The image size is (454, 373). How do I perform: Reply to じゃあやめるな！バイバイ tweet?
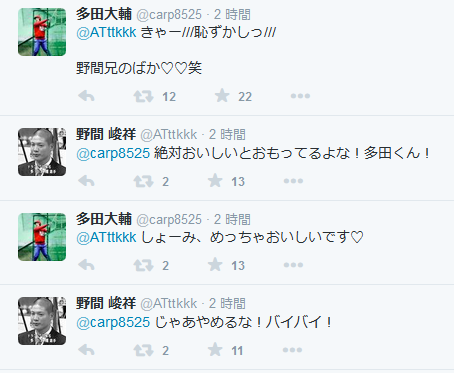tap(86, 350)
